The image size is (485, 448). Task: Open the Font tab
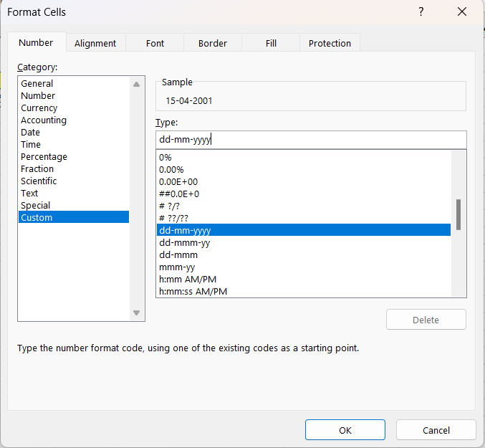[x=155, y=43]
